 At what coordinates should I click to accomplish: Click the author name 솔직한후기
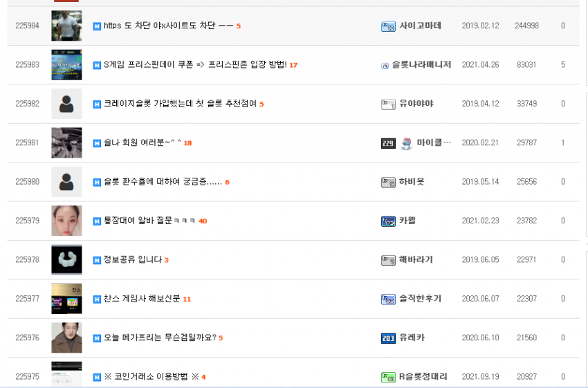click(x=420, y=298)
